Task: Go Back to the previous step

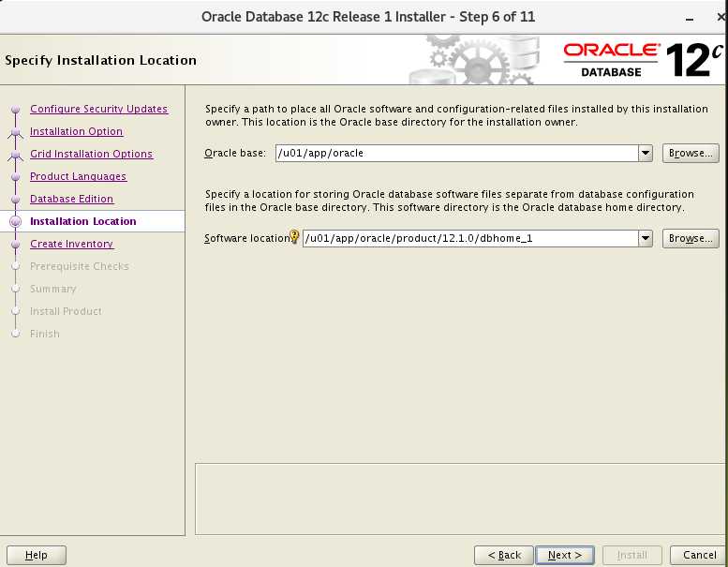Action: 504,555
